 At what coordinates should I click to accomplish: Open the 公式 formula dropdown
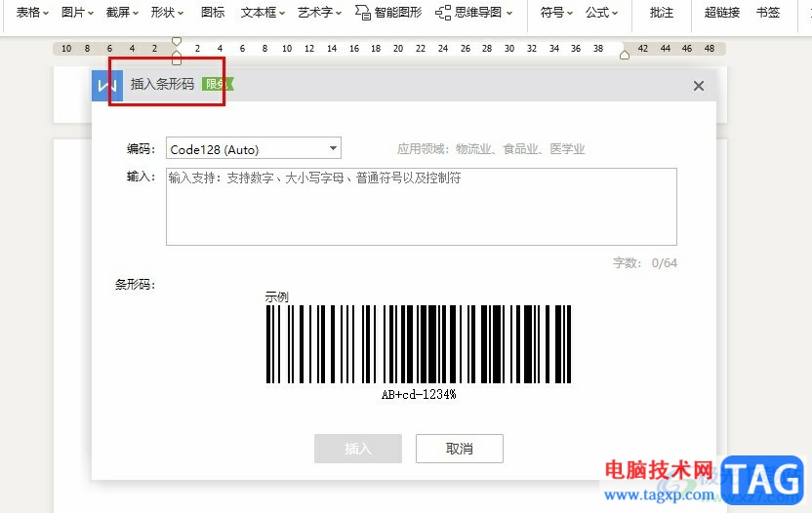pos(601,13)
